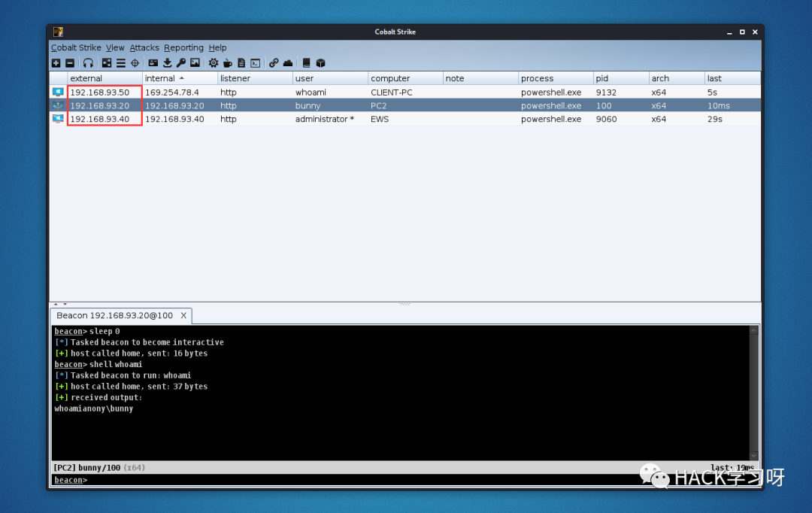812x513 pixels.
Task: Click the terminal icon for scripted web delivery
Action: (256, 63)
